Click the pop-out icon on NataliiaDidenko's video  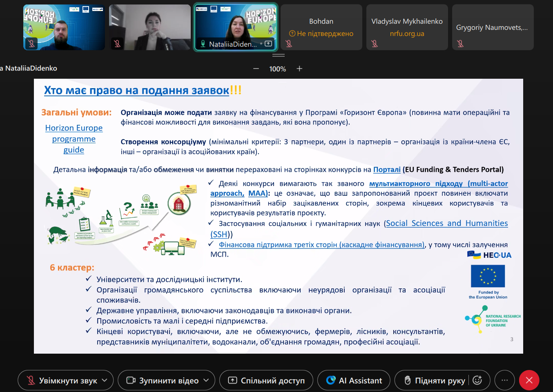click(x=268, y=44)
